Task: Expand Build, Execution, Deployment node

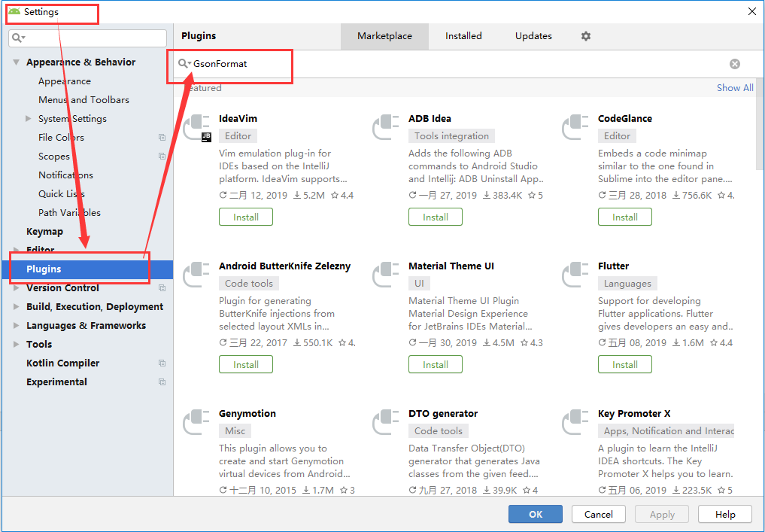Action: pos(16,306)
